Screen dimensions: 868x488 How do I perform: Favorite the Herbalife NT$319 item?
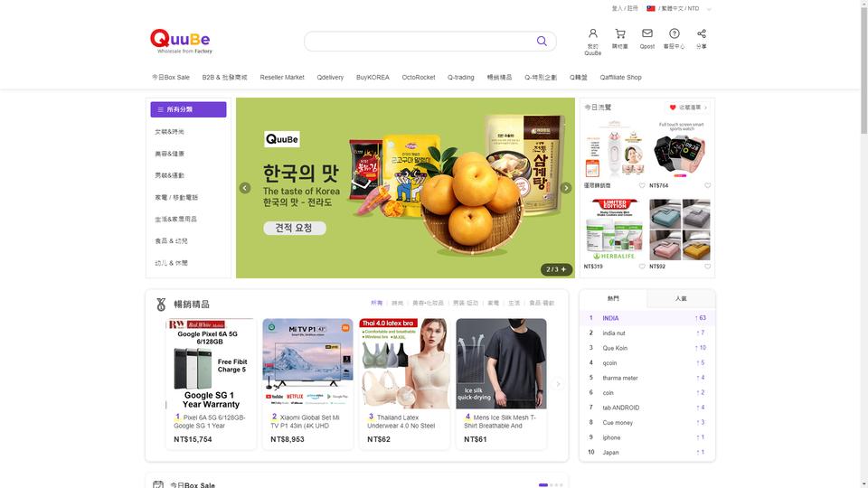click(x=642, y=266)
